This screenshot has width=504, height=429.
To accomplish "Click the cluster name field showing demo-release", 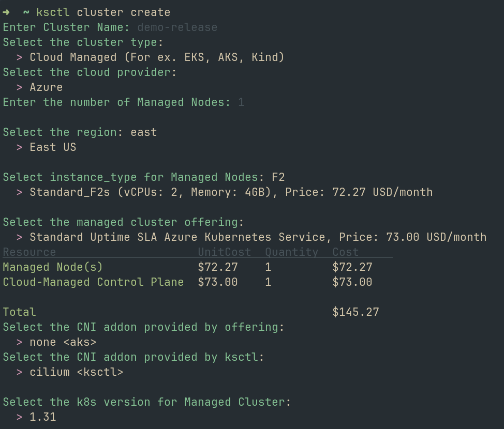I will [x=177, y=27].
